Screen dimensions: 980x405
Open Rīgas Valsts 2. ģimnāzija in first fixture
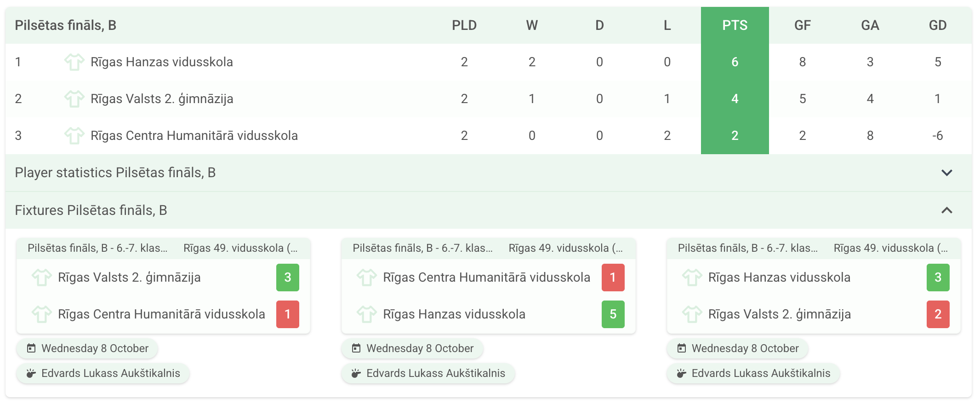[129, 278]
